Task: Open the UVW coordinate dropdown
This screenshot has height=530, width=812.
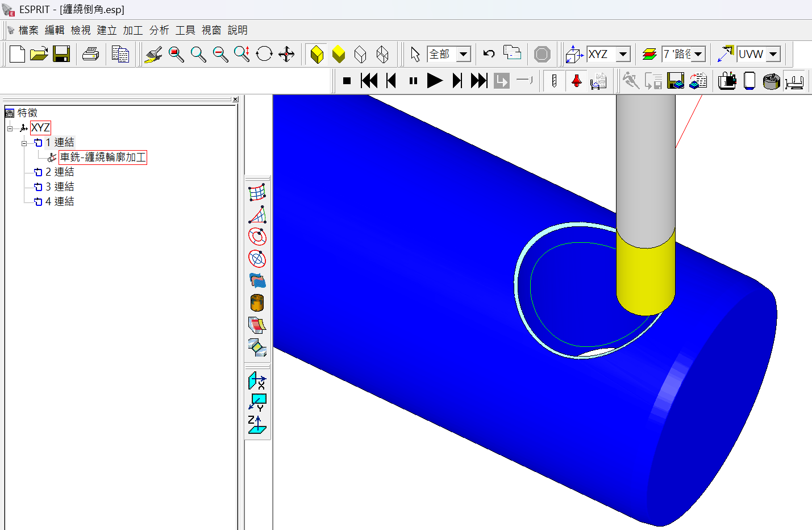Action: coord(773,54)
